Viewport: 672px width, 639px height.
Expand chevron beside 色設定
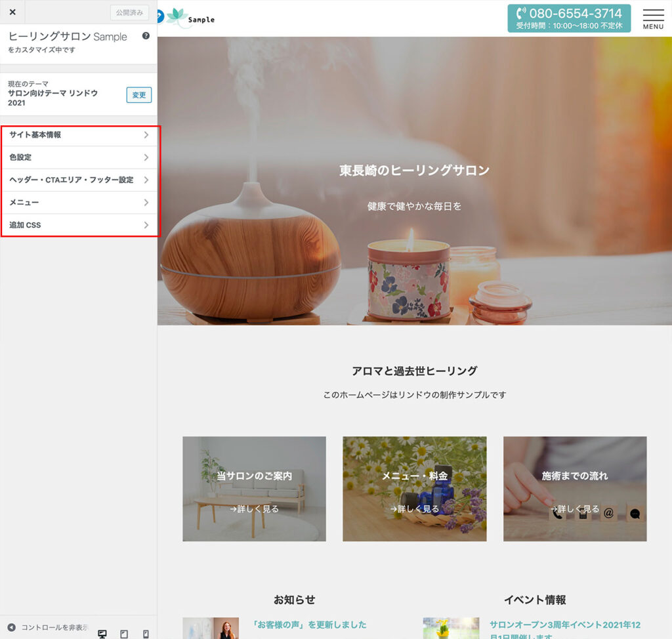point(146,157)
